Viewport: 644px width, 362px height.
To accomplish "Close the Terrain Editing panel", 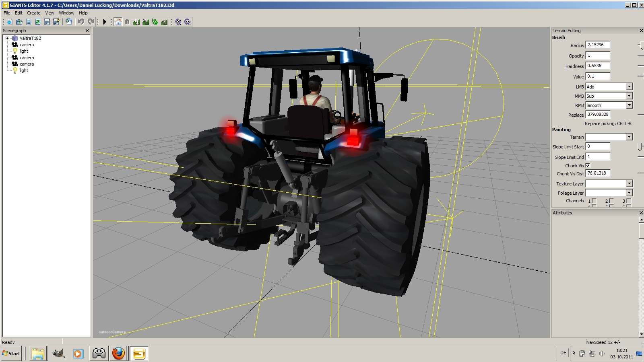I will [641, 31].
